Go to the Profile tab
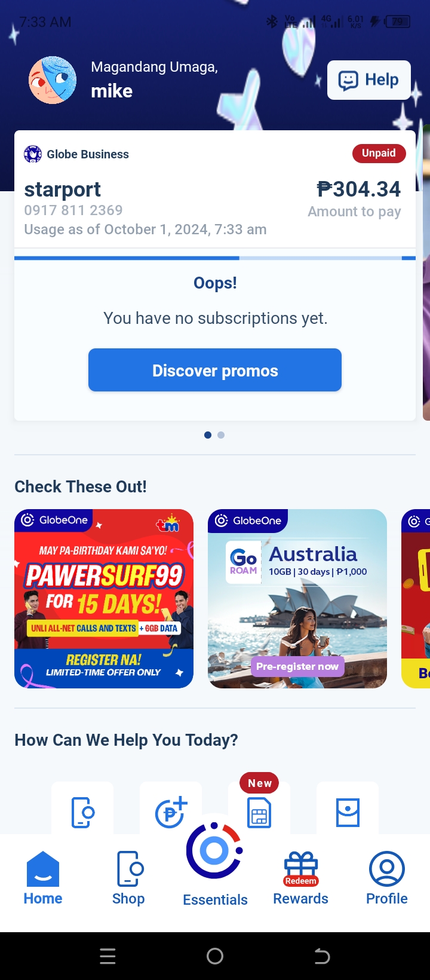 387,878
